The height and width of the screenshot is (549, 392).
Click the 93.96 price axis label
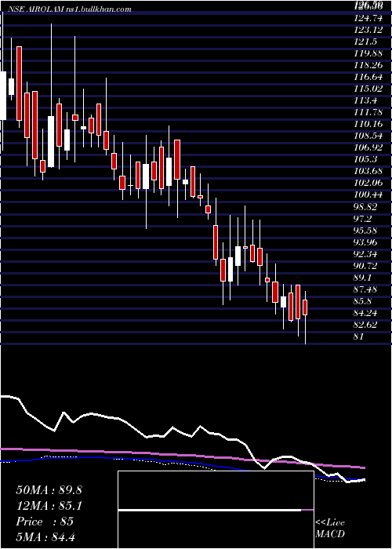[365, 242]
